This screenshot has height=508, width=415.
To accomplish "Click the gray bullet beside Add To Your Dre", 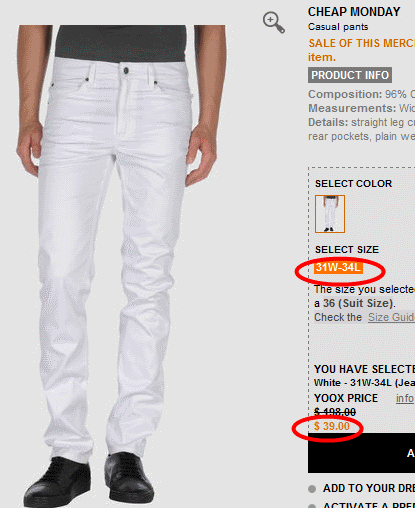I will point(312,489).
